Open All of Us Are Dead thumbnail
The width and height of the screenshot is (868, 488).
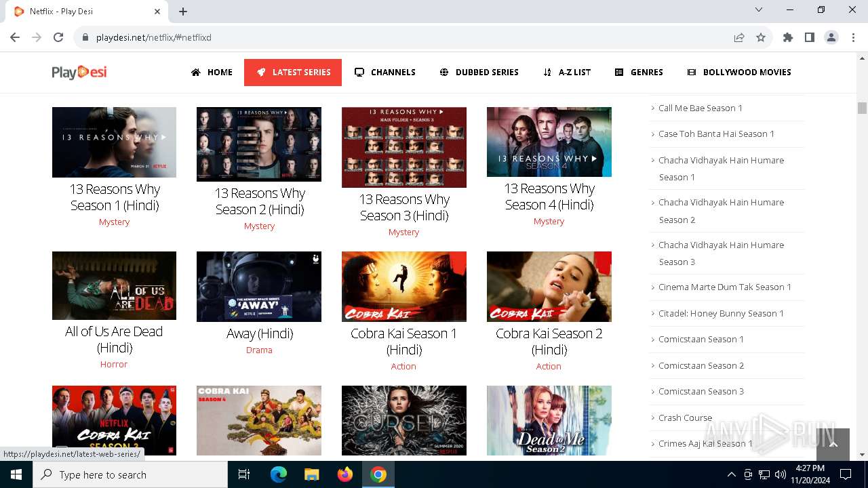114,286
